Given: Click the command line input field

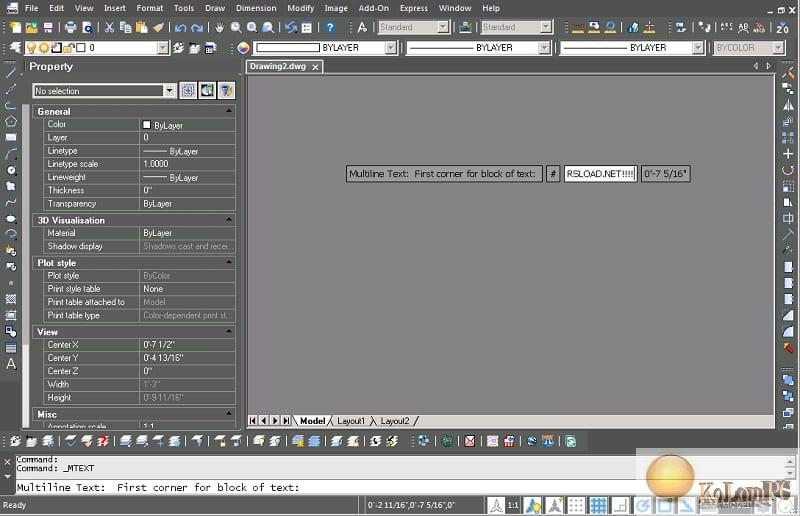Looking at the screenshot, I should tap(325, 487).
